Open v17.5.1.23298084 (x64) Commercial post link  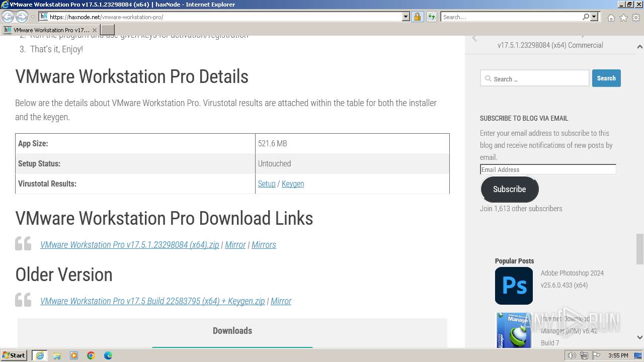click(x=550, y=45)
